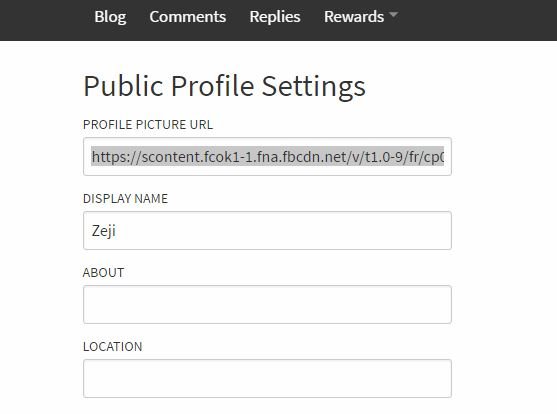Click the word Zeji in Display Name
This screenshot has height=414, width=557.
[x=104, y=231]
